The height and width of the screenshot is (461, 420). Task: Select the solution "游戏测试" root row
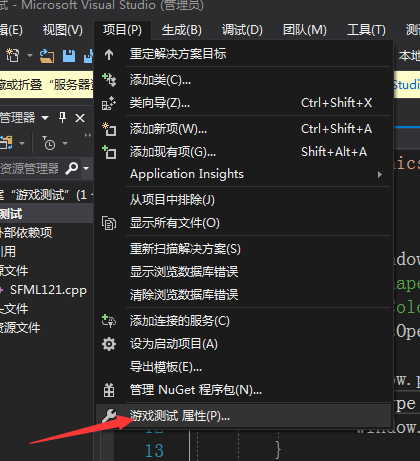pyautogui.click(x=46, y=195)
